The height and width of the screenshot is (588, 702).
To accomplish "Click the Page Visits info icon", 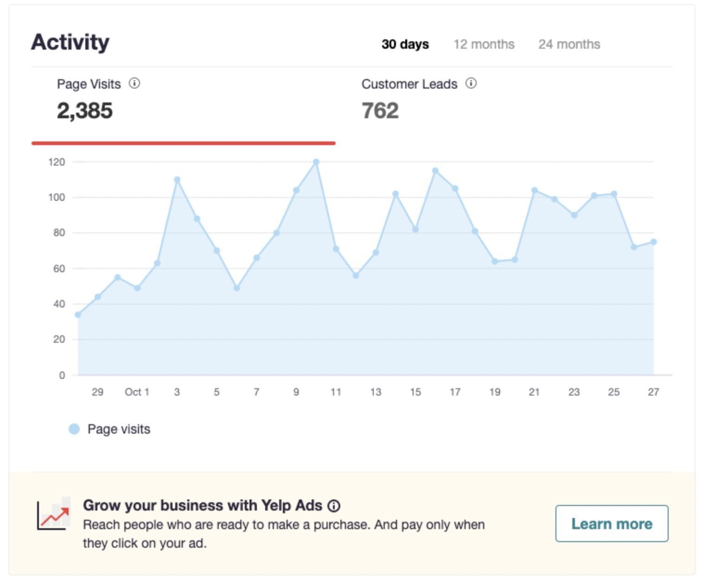I will click(x=134, y=83).
